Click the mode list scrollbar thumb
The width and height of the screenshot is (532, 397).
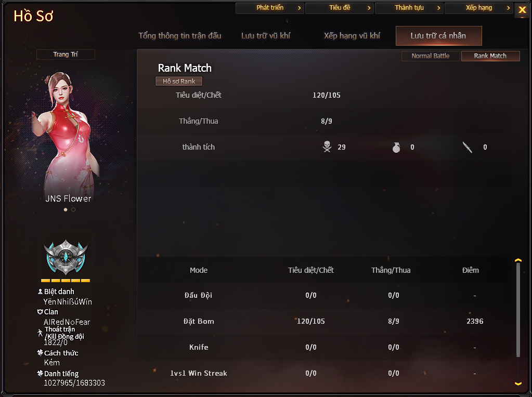coord(518,310)
